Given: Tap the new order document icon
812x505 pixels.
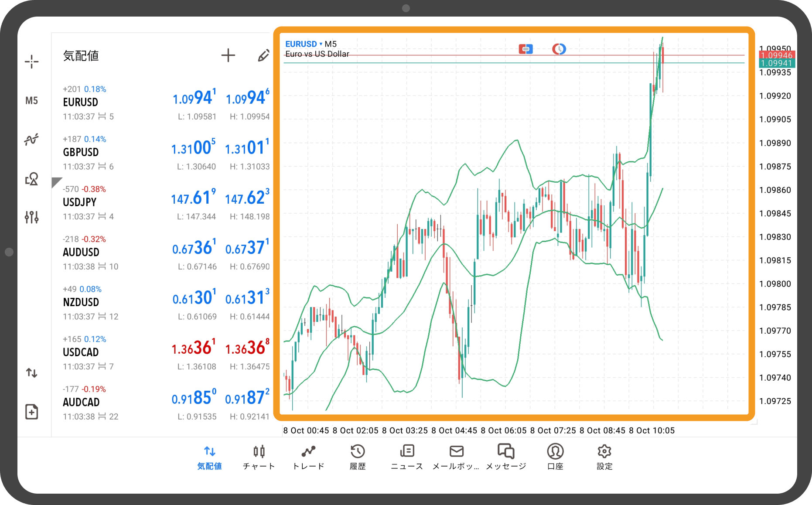Looking at the screenshot, I should (31, 412).
